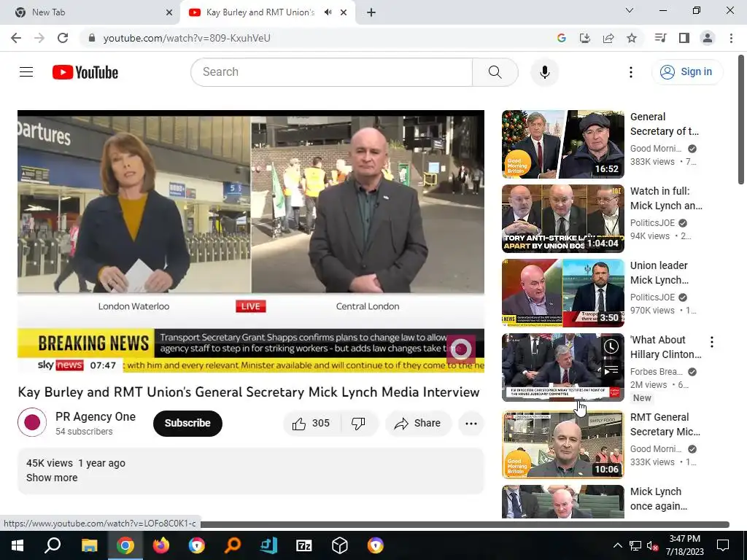The image size is (747, 560).
Task: Open Windows notification center
Action: [x=723, y=545]
